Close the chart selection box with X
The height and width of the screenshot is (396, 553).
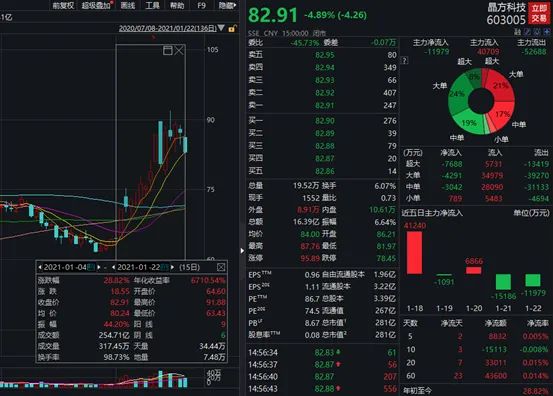click(x=179, y=50)
